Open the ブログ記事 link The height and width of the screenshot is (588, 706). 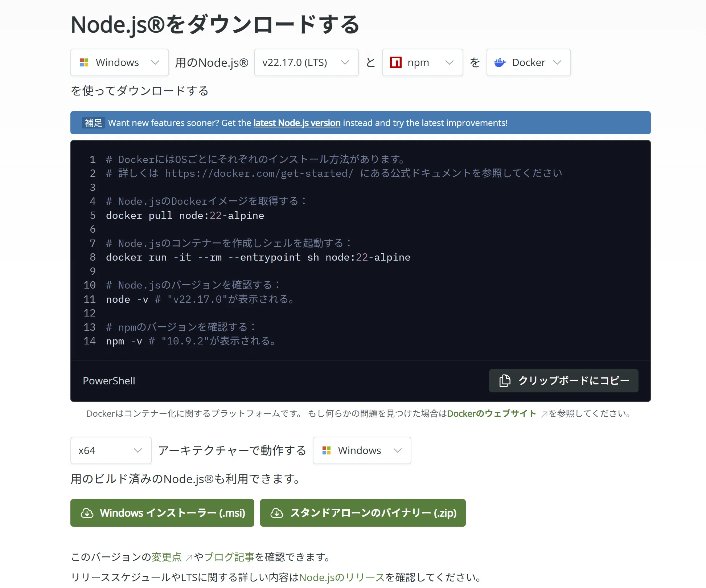point(229,557)
